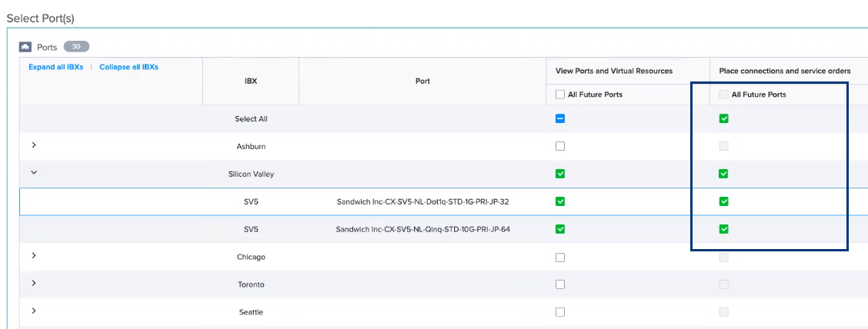Check Chicago View Ports checkbox

pyautogui.click(x=560, y=257)
